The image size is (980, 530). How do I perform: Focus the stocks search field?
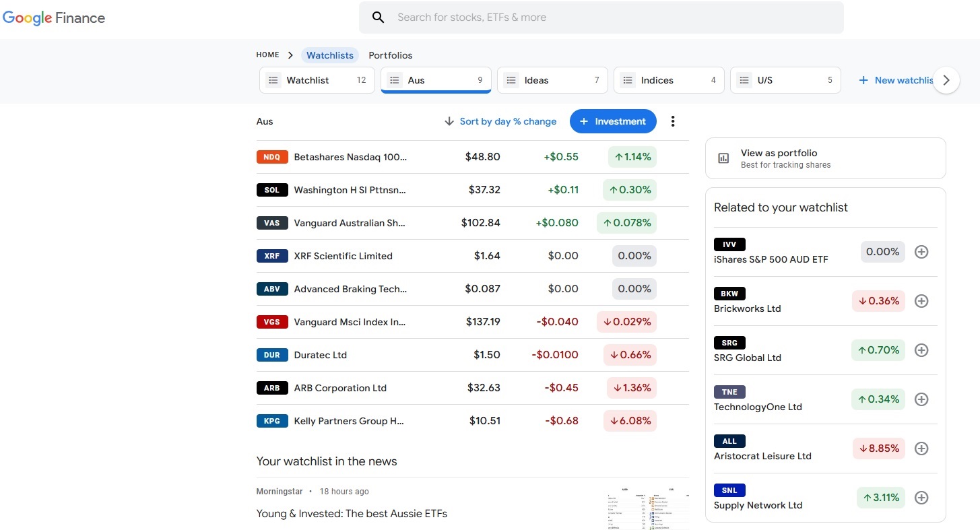coord(606,18)
